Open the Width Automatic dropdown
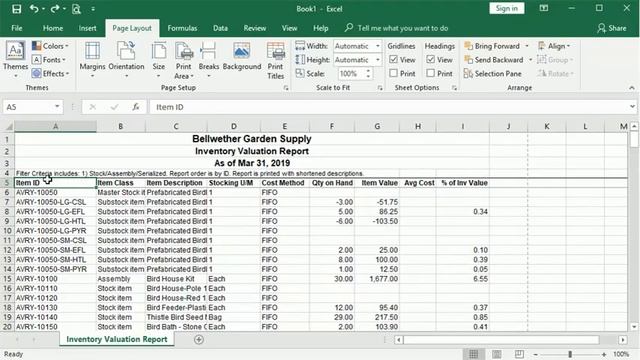This screenshot has height=360, width=640. 378,46
